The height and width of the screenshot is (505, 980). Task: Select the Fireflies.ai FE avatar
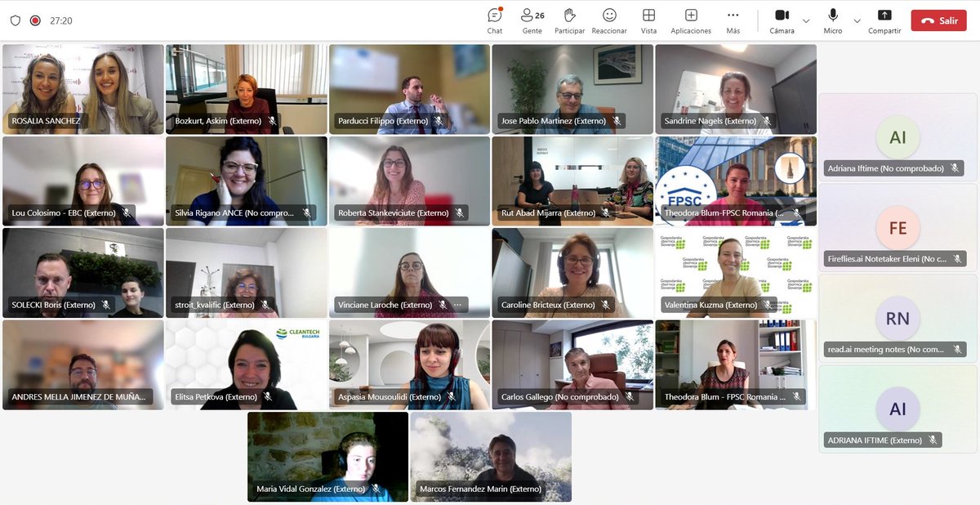pos(898,228)
